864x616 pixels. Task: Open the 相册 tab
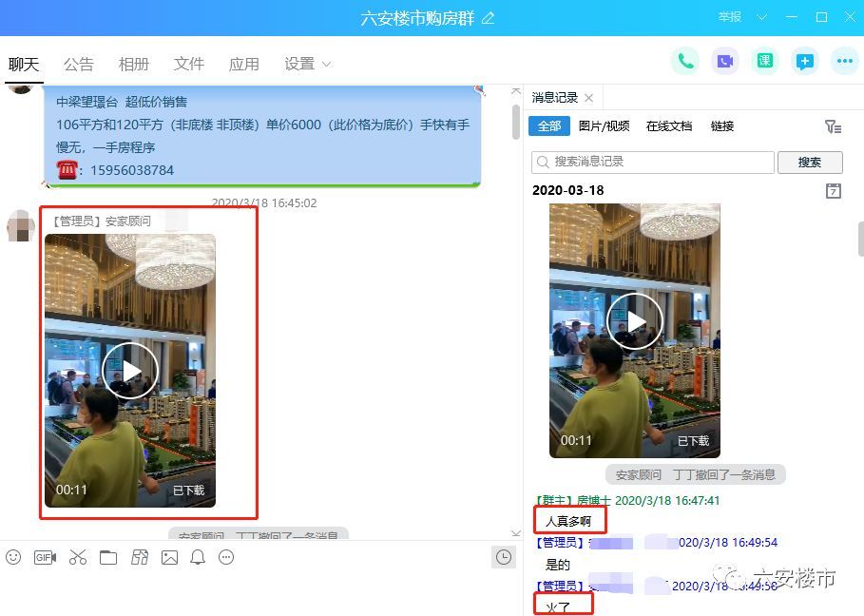(x=134, y=65)
